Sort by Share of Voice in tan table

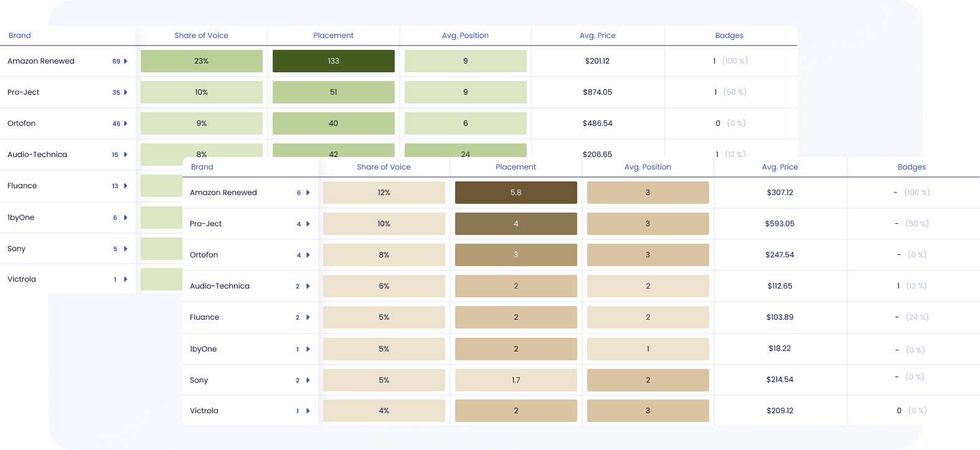(384, 167)
